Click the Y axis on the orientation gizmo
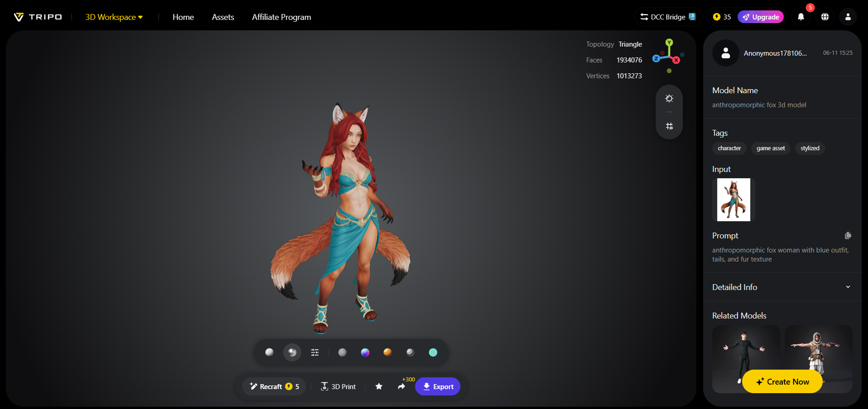The height and width of the screenshot is (409, 868). tap(669, 43)
